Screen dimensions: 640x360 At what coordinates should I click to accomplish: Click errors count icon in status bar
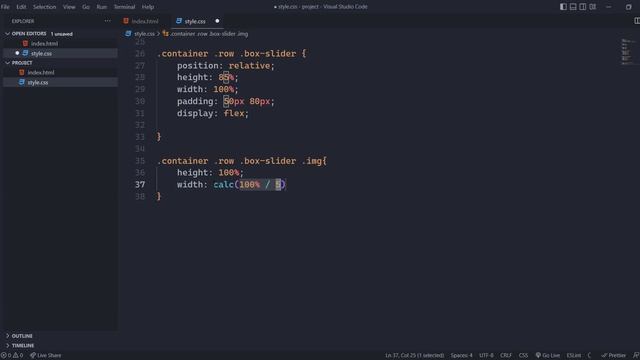tap(3, 355)
